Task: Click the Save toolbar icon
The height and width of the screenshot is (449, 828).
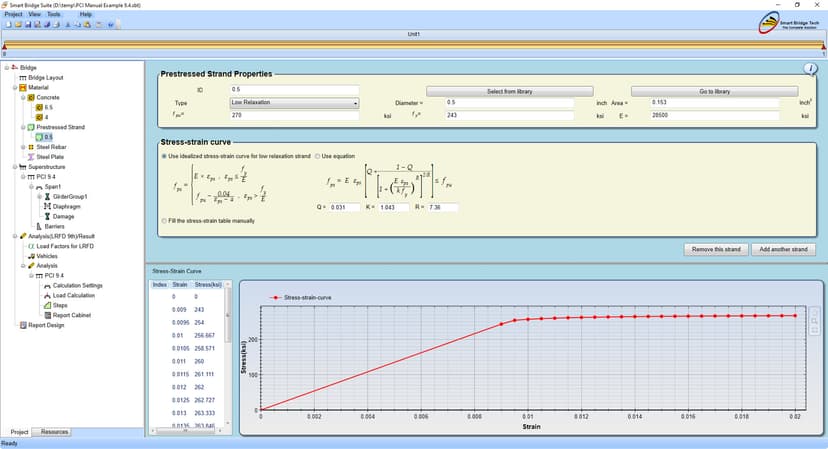Action: [28, 24]
